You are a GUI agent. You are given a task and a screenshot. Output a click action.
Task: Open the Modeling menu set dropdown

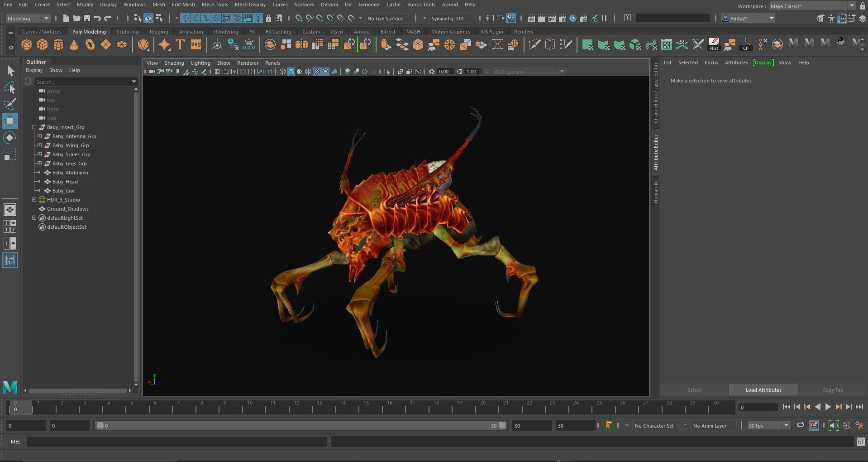(x=28, y=18)
